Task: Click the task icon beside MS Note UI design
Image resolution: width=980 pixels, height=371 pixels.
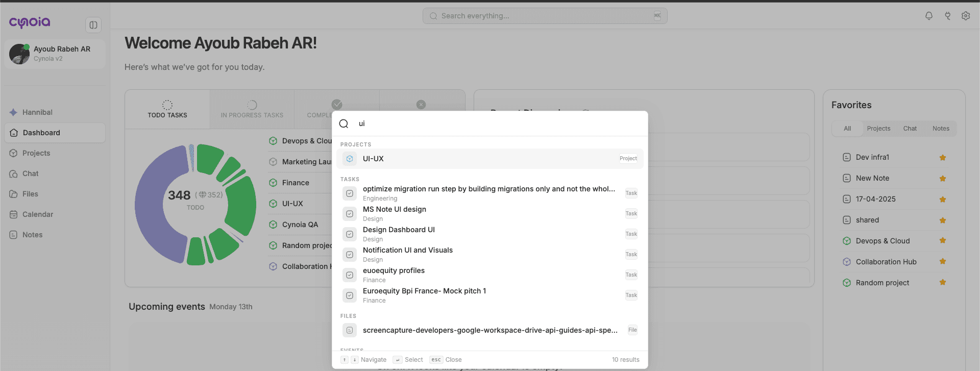Action: (350, 214)
